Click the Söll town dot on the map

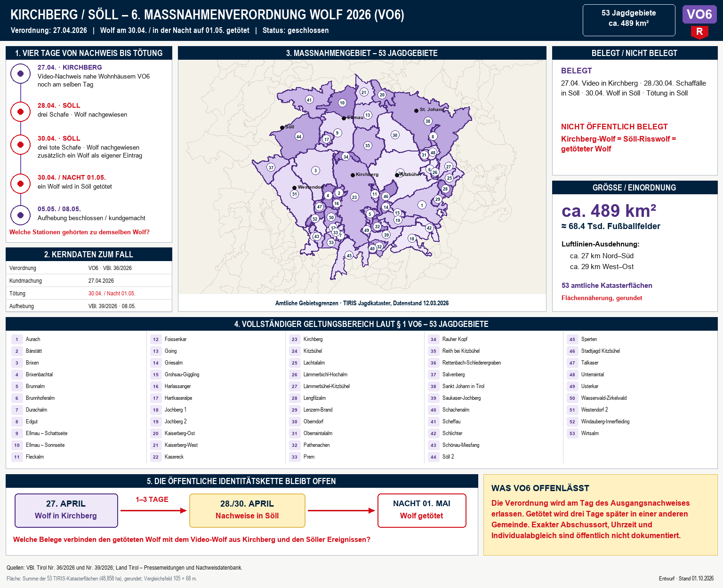point(282,127)
